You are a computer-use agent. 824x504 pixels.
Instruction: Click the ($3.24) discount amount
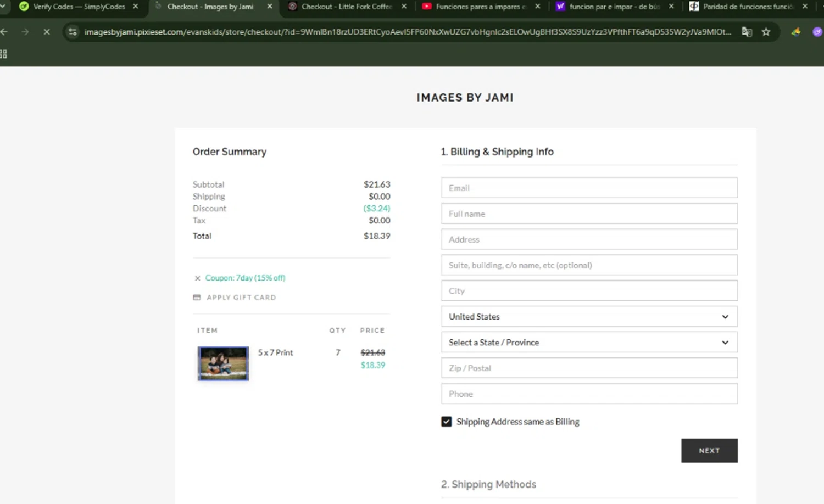point(377,209)
